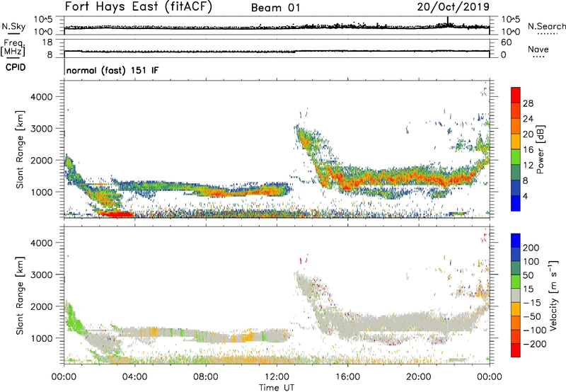Click the '18' frequency axis tick label
The width and height of the screenshot is (566, 392).
pyautogui.click(x=47, y=42)
